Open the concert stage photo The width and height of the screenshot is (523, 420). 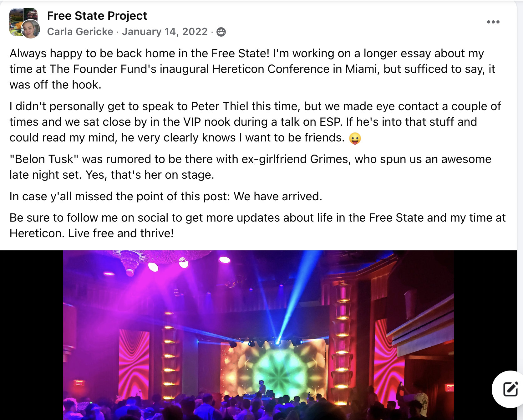click(x=258, y=335)
